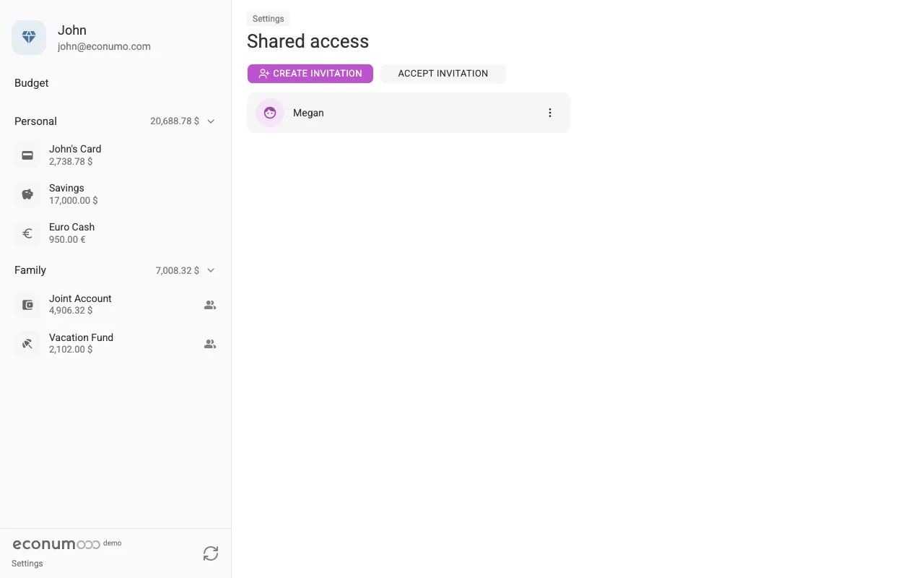Click the piggy bank icon for Savings

tap(27, 194)
